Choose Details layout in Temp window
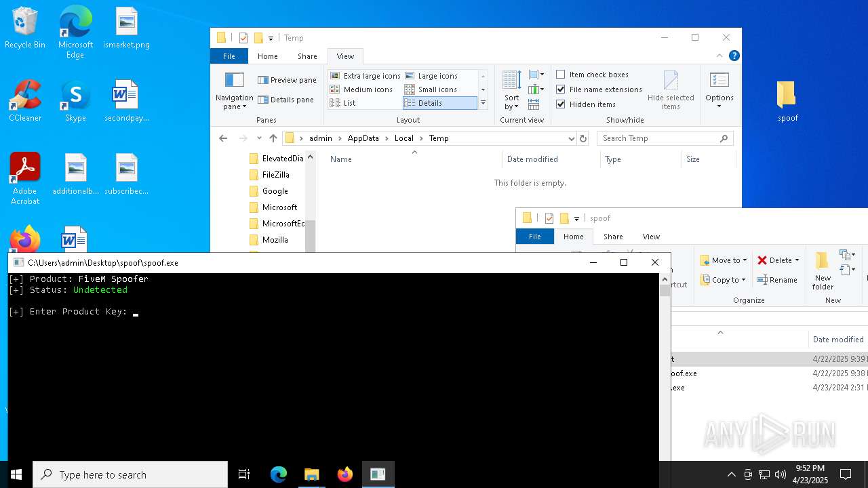Viewport: 868px width, 488px height. pyautogui.click(x=440, y=103)
